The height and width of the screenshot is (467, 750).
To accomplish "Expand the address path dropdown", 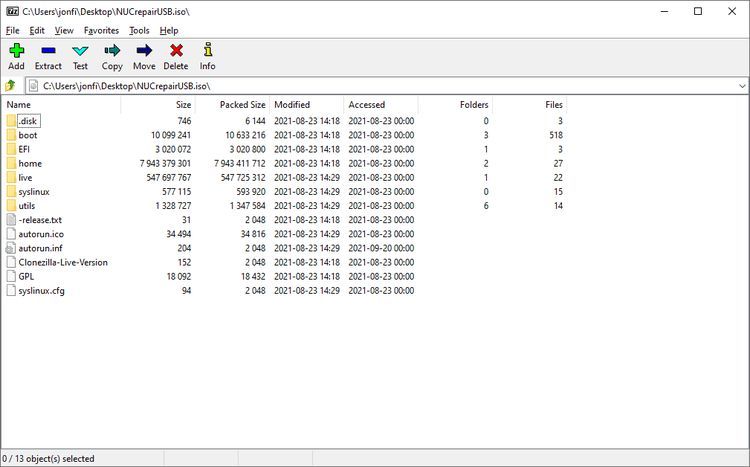I will [741, 86].
